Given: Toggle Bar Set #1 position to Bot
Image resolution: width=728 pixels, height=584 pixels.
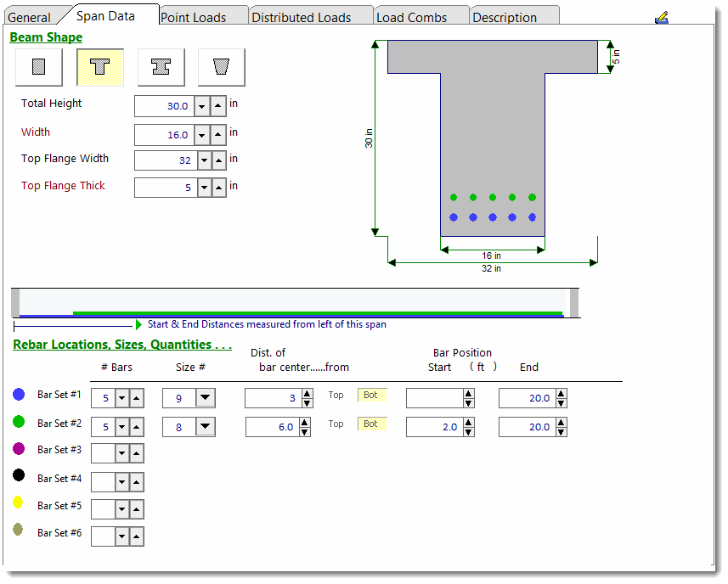Looking at the screenshot, I should [371, 395].
